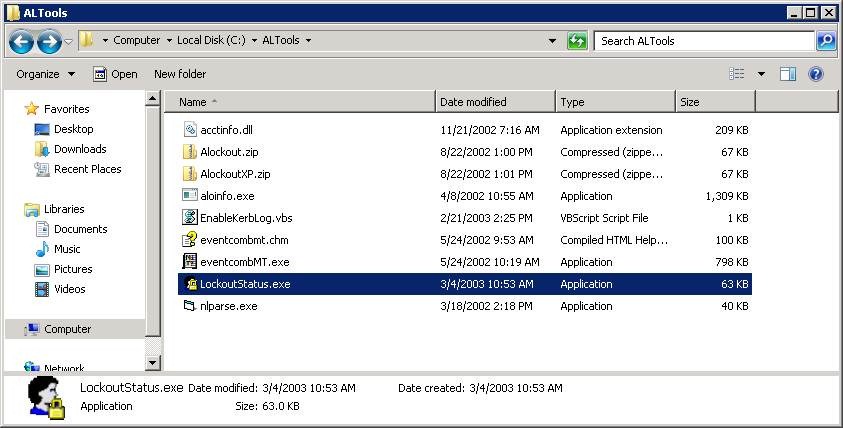Click the file name nlparse.exe
This screenshot has height=428, width=843.
(228, 306)
